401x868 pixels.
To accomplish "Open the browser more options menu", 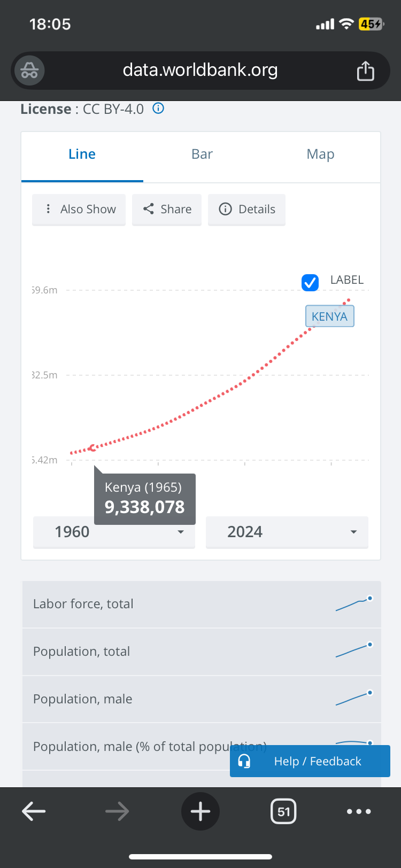I will [x=358, y=811].
